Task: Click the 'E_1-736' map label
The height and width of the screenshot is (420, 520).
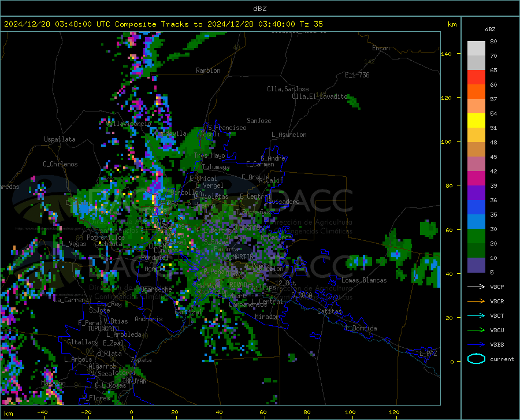Action: tap(357, 75)
